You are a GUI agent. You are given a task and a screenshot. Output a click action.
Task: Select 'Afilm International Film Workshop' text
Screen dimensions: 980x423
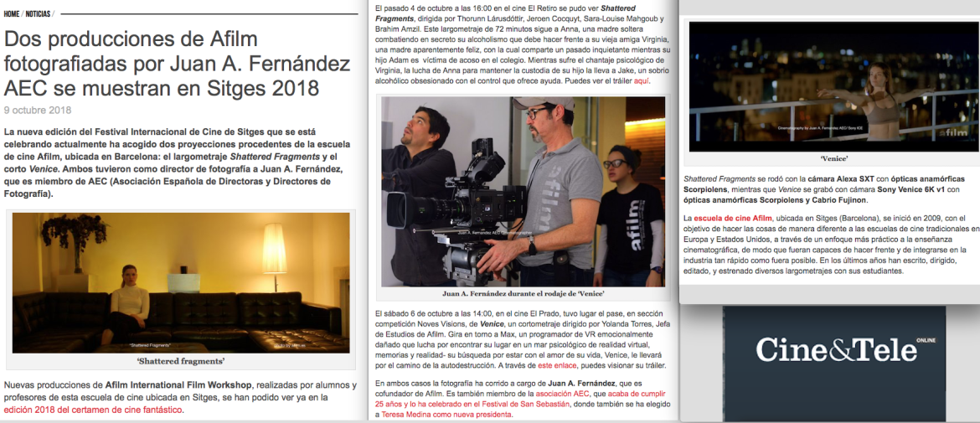[x=180, y=384]
